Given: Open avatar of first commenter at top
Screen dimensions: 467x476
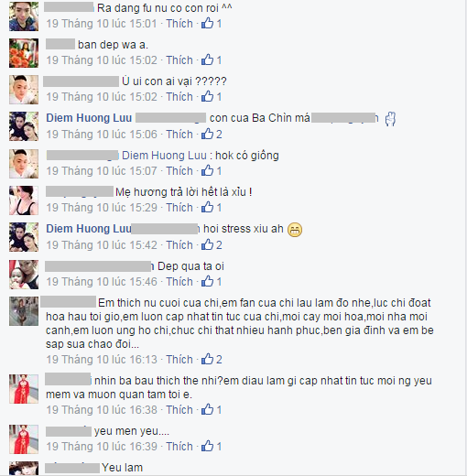Looking at the screenshot, I should coord(24,16).
